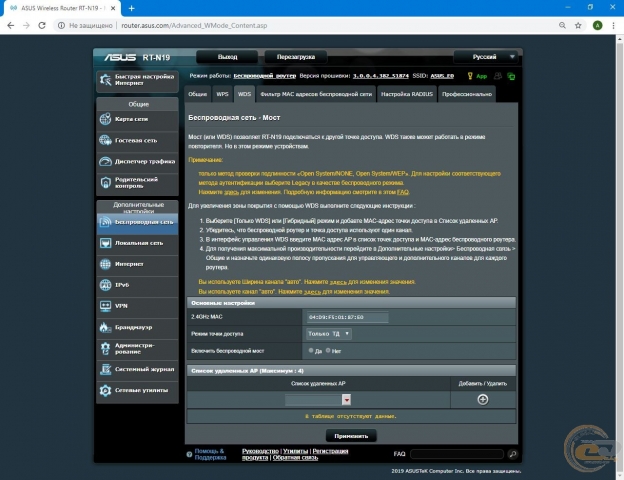Screen dimensions: 624x480
Task: Open 'Обратная связь' feedback link
Action: [x=295, y=458]
